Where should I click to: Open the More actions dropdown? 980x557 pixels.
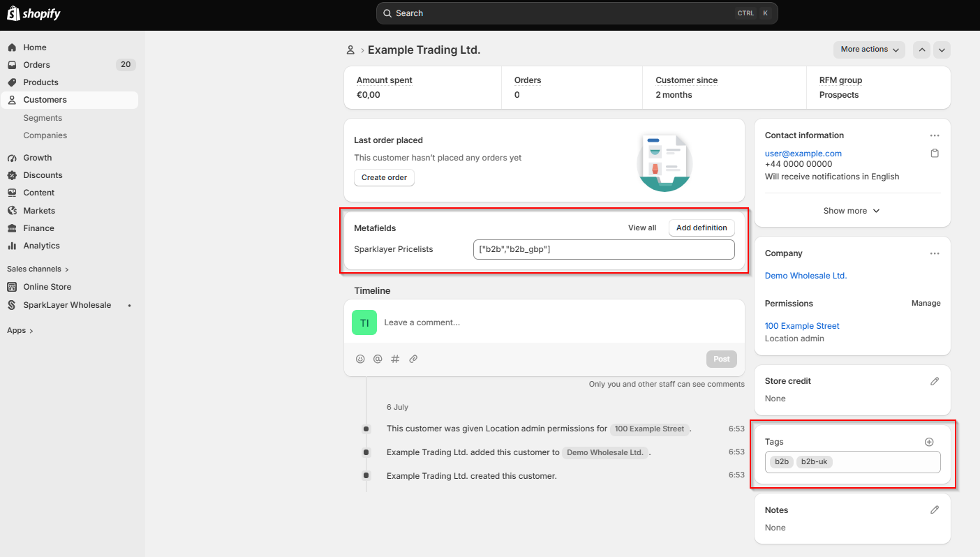click(x=869, y=50)
